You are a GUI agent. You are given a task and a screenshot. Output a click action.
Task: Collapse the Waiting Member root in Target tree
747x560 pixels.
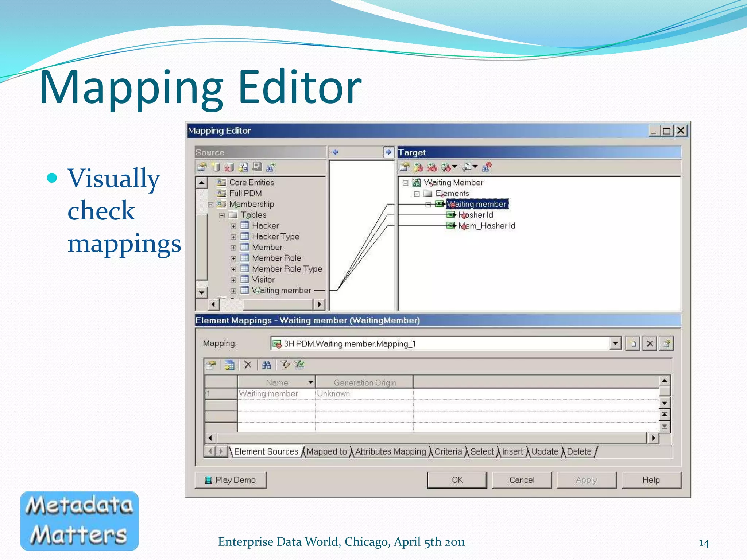(405, 183)
